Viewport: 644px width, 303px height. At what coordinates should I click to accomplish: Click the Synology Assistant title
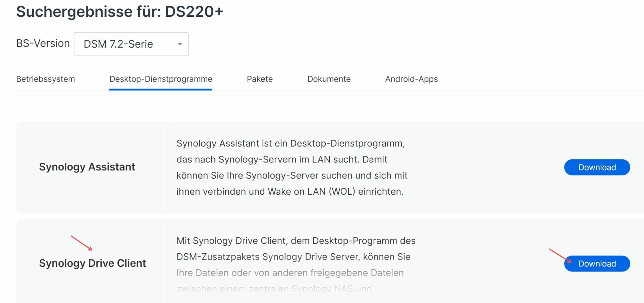tap(87, 167)
